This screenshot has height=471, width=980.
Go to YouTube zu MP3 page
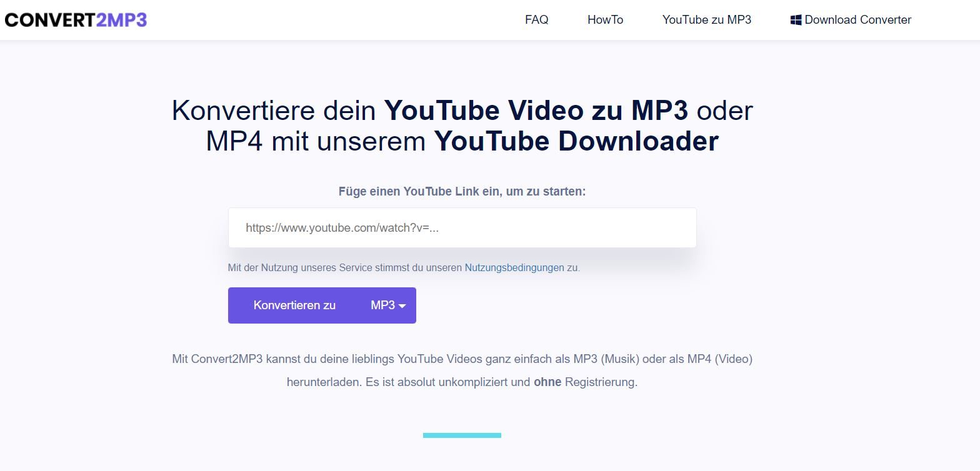(x=707, y=20)
